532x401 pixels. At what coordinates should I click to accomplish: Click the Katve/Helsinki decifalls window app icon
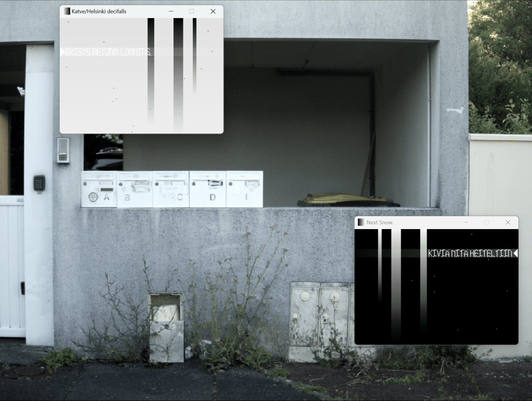[66, 11]
